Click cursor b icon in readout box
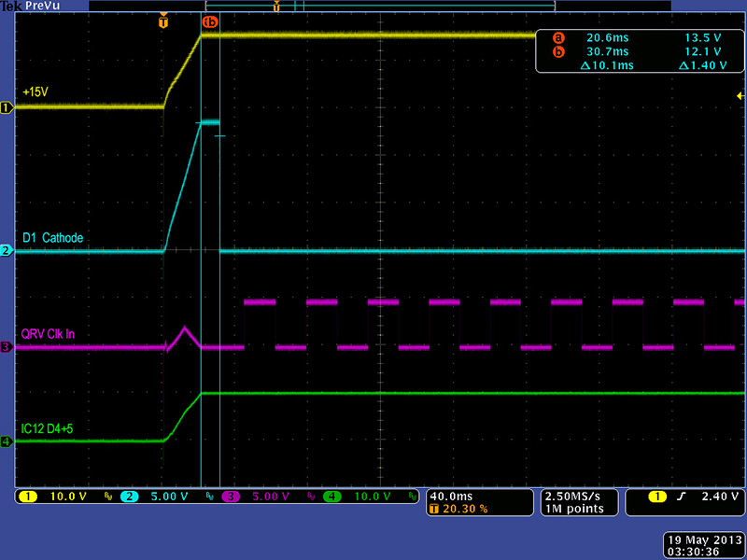This screenshot has height=560, width=747. (559, 52)
